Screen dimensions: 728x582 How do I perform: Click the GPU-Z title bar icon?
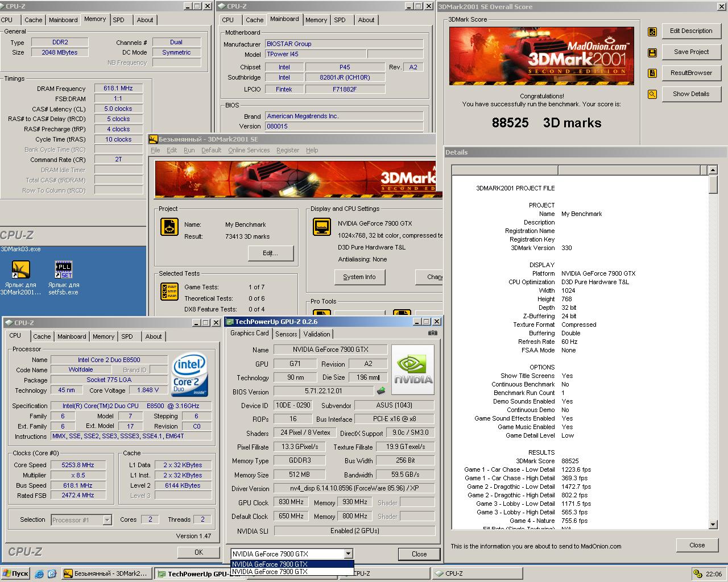(x=230, y=322)
